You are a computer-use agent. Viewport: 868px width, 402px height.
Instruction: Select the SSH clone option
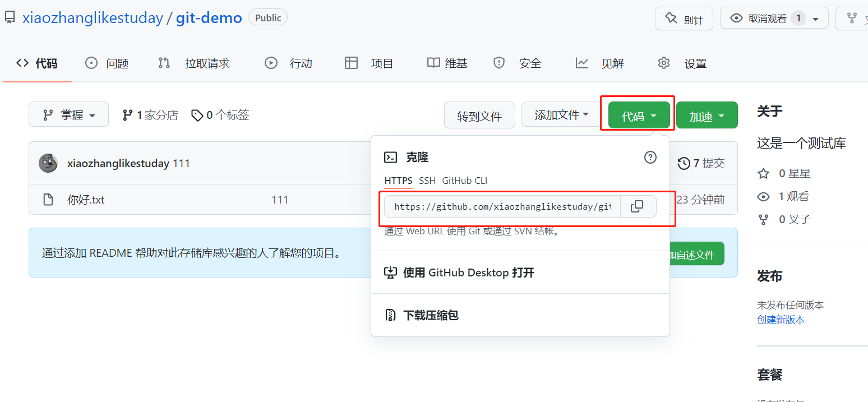(x=427, y=181)
